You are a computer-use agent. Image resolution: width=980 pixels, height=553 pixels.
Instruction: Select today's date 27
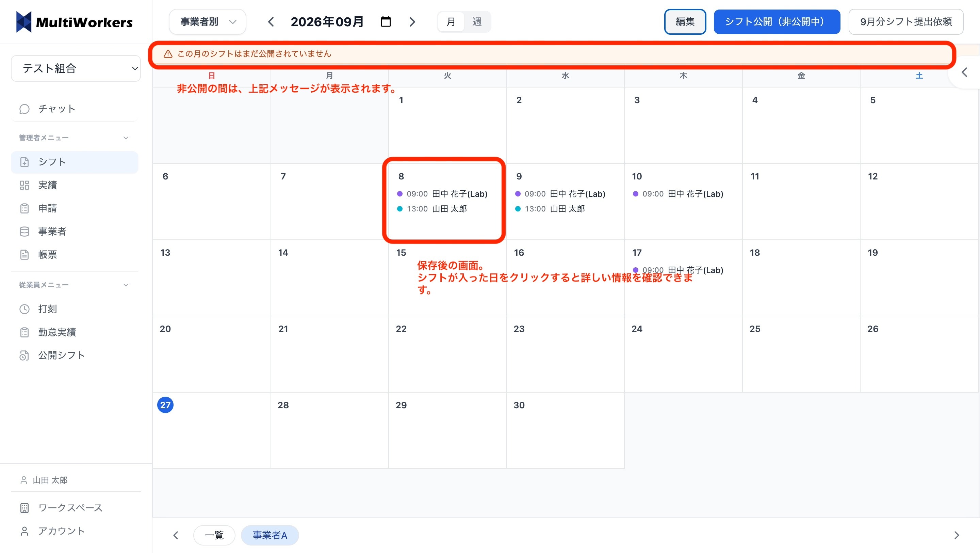pyautogui.click(x=165, y=405)
